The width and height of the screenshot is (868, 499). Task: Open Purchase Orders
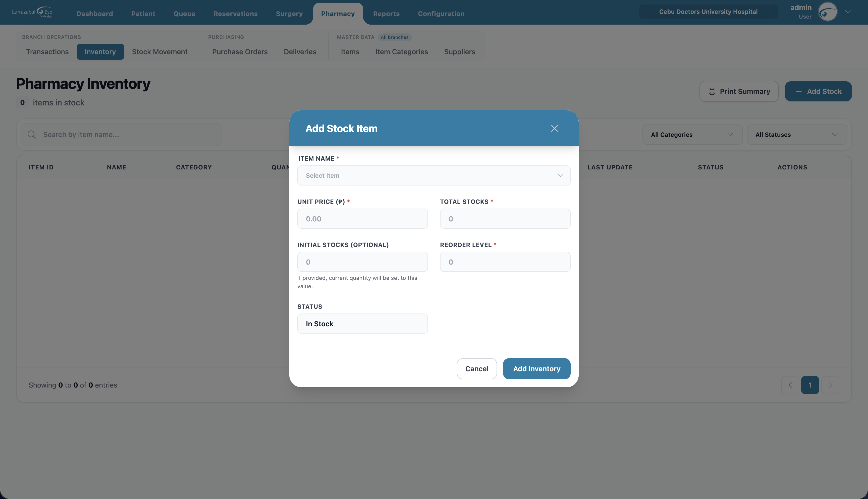240,52
